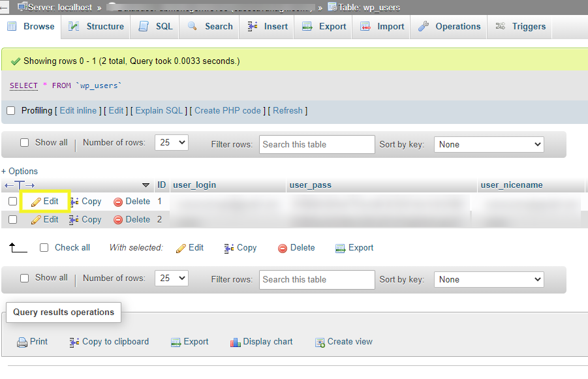Open the Export tab
The width and height of the screenshot is (588, 379).
point(323,27)
